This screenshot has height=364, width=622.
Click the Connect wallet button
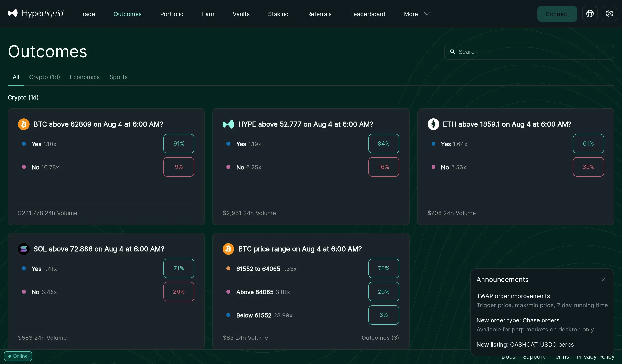(x=557, y=14)
